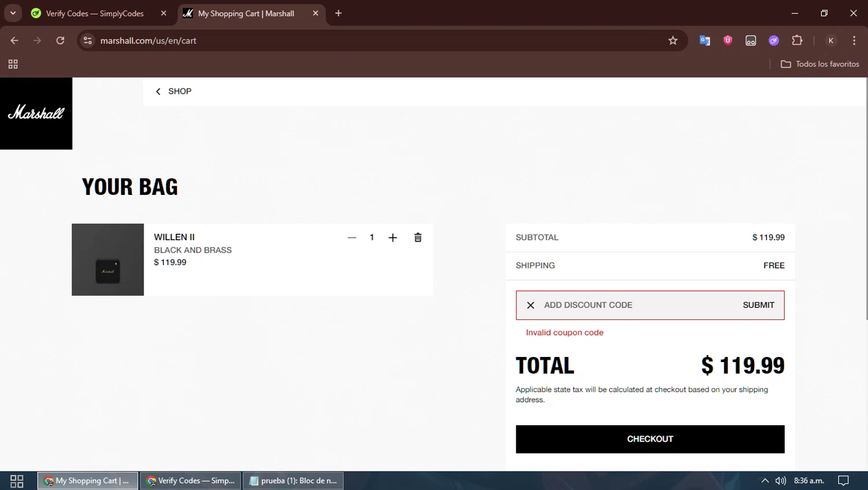Click the page vertical scrollbar
Image resolution: width=868 pixels, height=490 pixels.
click(866, 199)
